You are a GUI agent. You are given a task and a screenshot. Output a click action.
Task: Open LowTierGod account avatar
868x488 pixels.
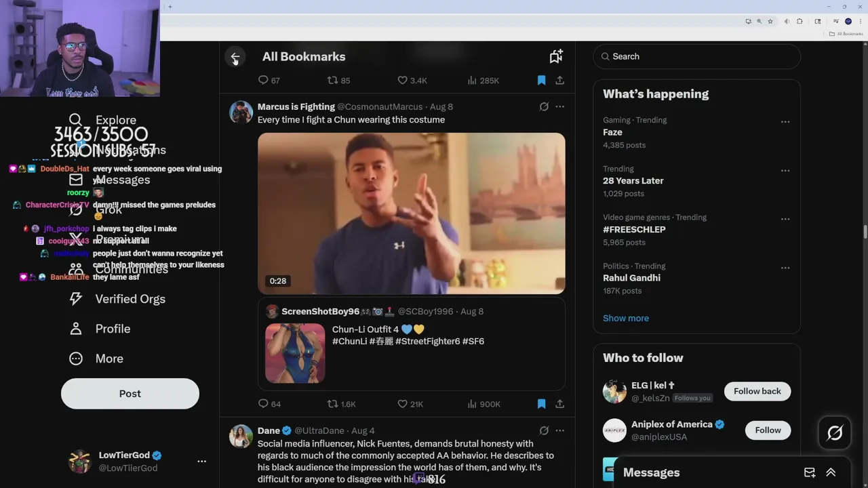[x=80, y=462]
